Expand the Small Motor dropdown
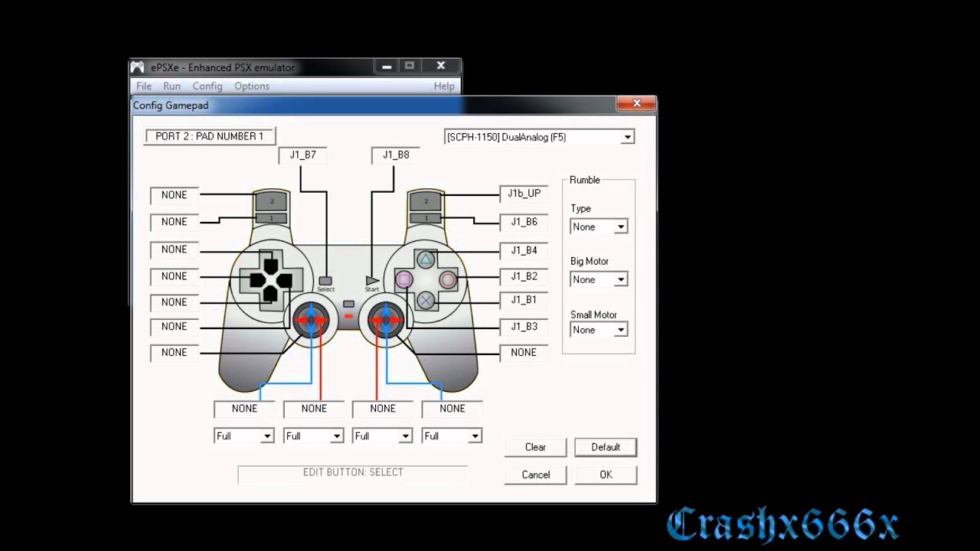Screen dimensions: 980x551 pos(599,330)
